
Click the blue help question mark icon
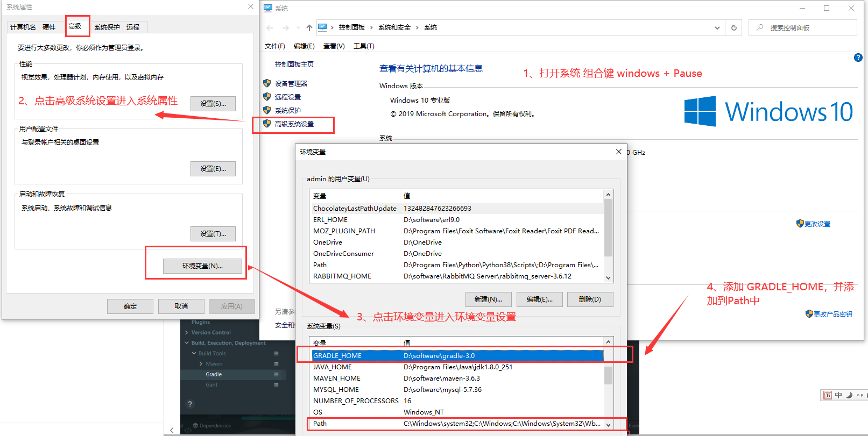tap(858, 58)
